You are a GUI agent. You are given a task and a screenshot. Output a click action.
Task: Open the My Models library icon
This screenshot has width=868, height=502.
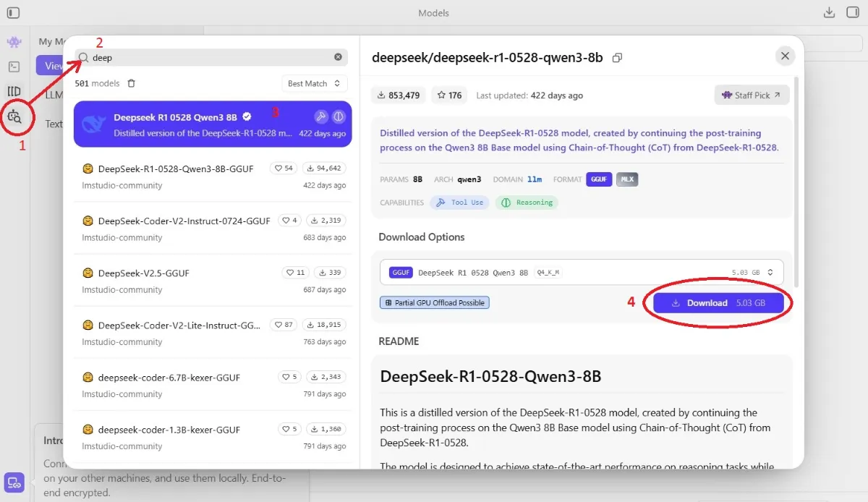14,91
